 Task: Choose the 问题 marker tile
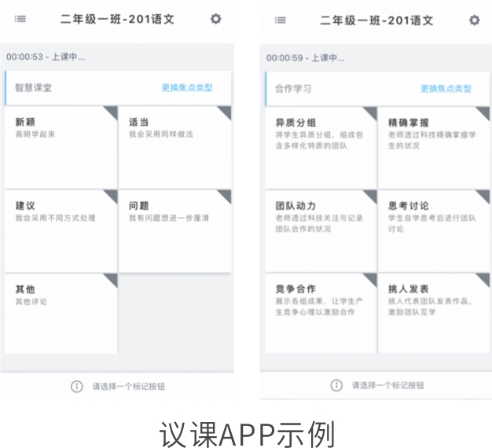coord(174,230)
